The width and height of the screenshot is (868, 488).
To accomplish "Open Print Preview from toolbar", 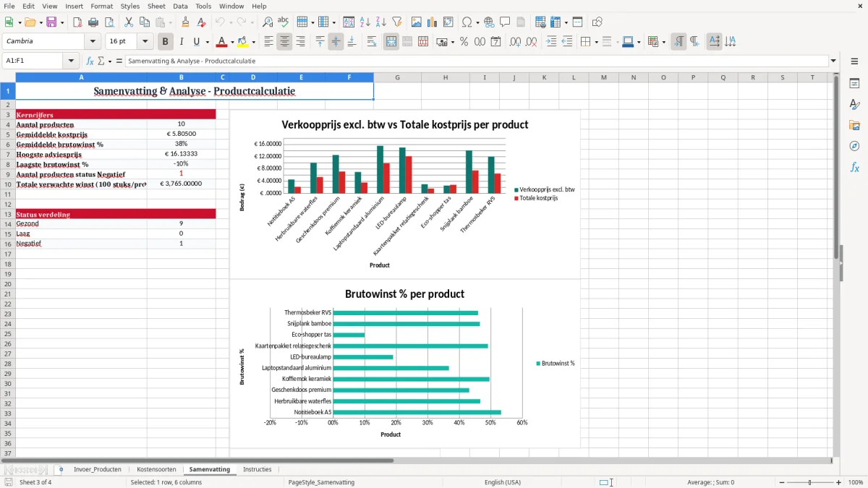I will [109, 22].
